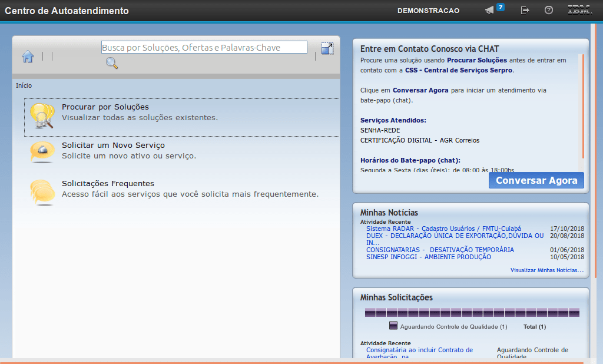Viewport: 603px width, 364px height.
Task: Open the help question mark icon
Action: coord(549,11)
